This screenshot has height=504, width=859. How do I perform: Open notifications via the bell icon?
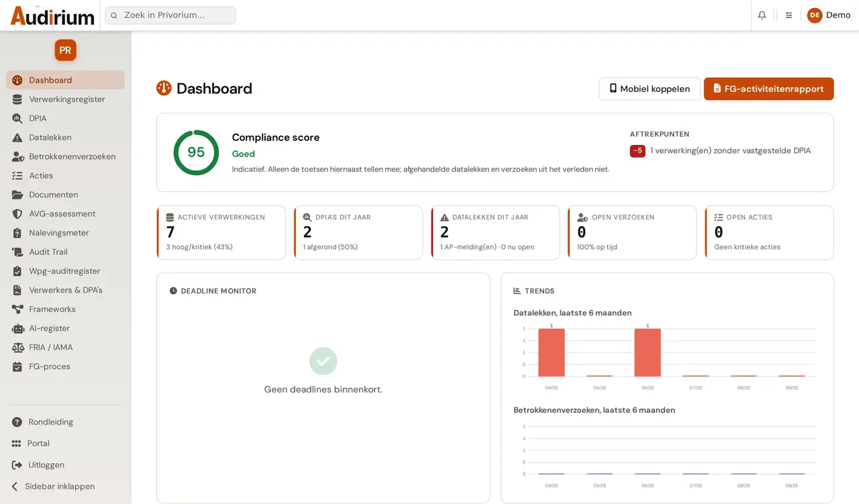tap(762, 15)
